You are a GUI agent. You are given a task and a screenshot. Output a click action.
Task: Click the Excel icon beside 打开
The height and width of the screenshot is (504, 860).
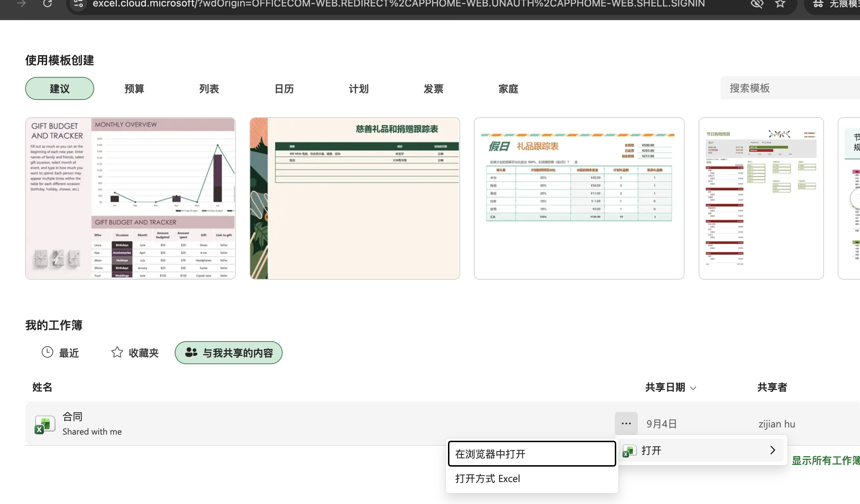click(629, 451)
